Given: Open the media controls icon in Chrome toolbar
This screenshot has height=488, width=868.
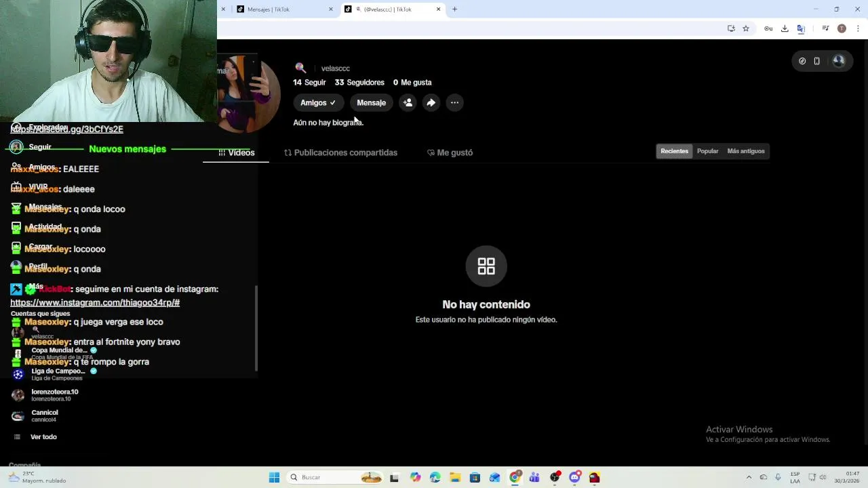Looking at the screenshot, I should point(825,28).
